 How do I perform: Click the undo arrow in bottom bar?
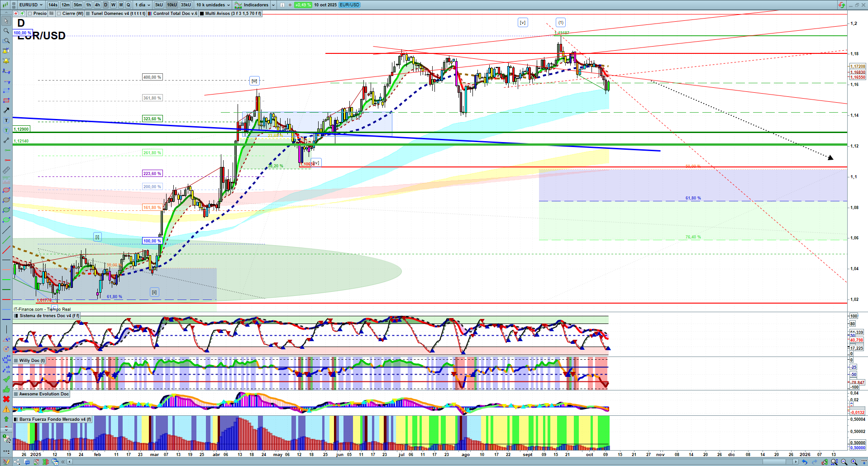point(804,462)
